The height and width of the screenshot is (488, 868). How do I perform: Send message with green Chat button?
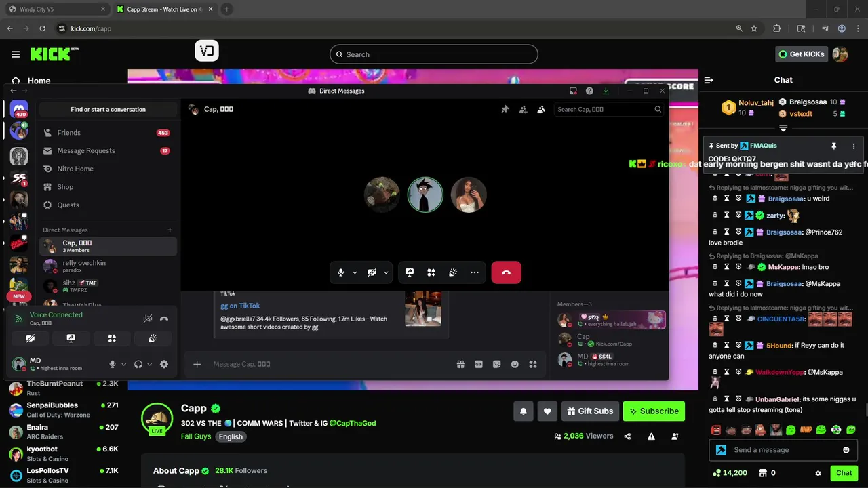pyautogui.click(x=844, y=473)
